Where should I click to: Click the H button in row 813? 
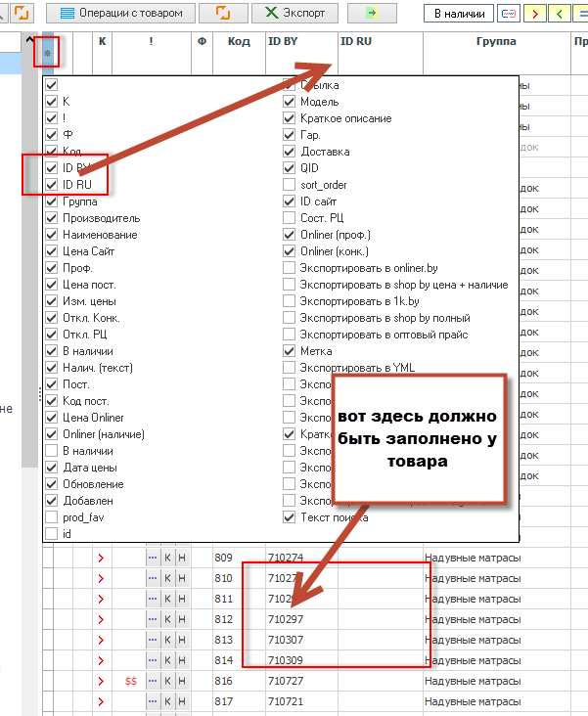(x=182, y=640)
